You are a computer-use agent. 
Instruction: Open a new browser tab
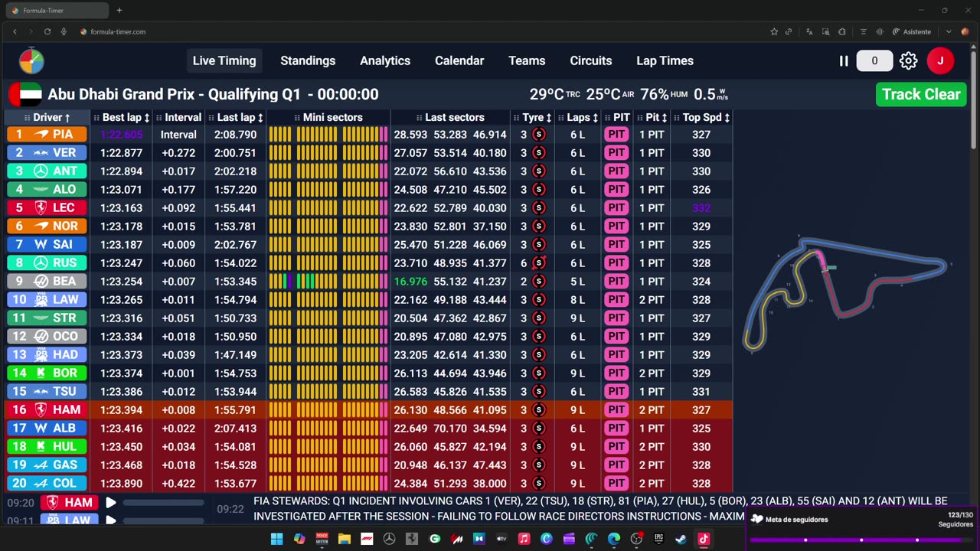click(x=119, y=11)
